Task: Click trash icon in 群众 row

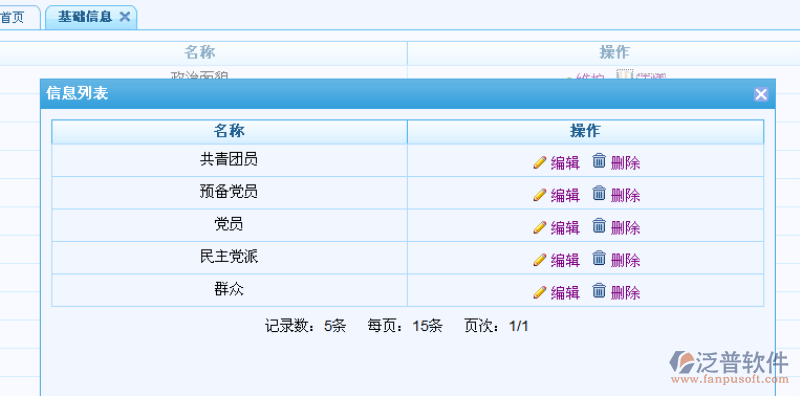Action: (x=599, y=290)
